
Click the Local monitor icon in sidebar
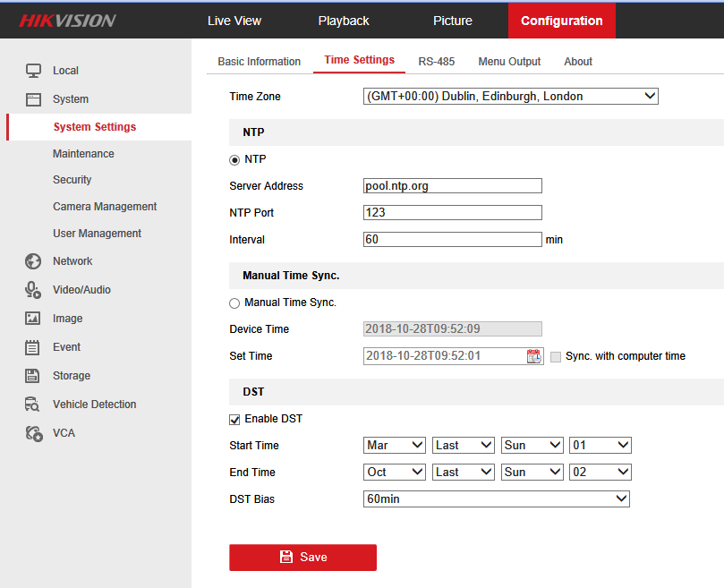click(x=33, y=71)
